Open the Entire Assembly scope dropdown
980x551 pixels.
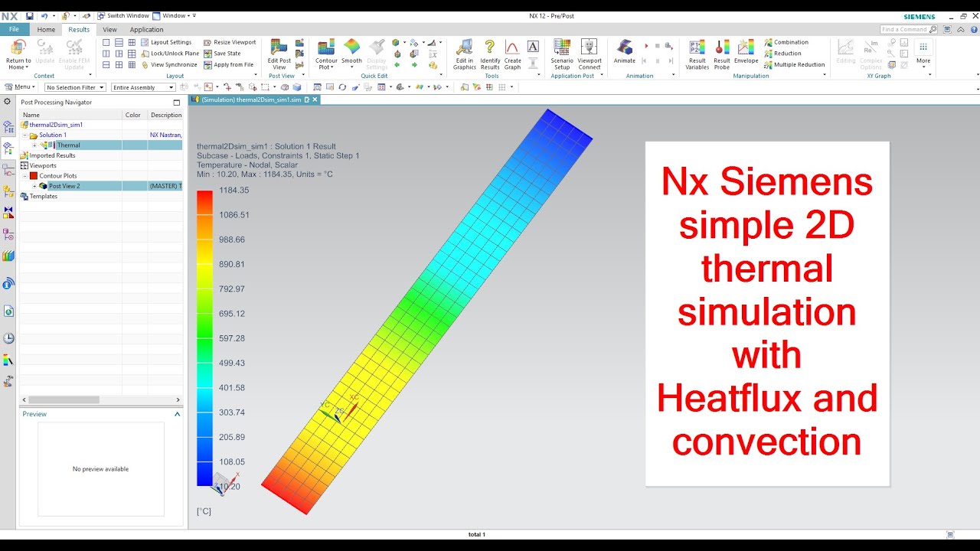(x=143, y=87)
